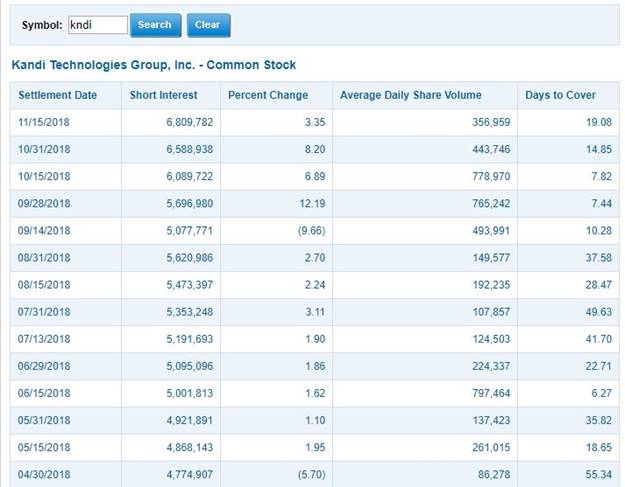625x487 pixels.
Task: Click percent change value (5.70)
Action: pyautogui.click(x=312, y=475)
